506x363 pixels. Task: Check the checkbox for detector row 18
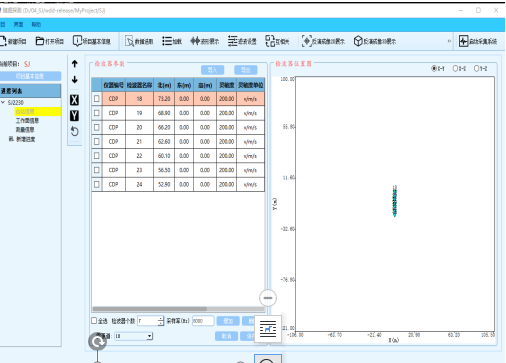pos(97,99)
